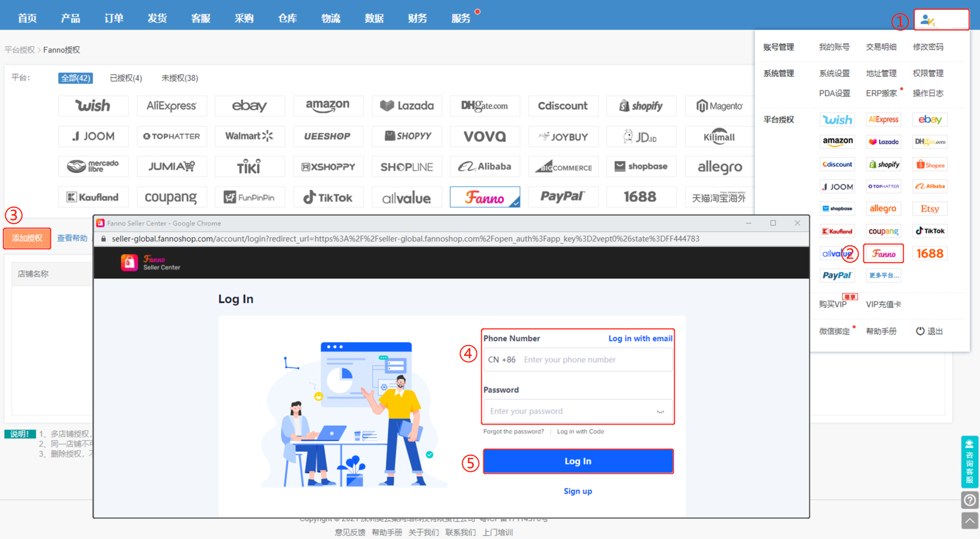Click the 添加授权 button
Viewport: 980px width, 539px height.
point(27,238)
